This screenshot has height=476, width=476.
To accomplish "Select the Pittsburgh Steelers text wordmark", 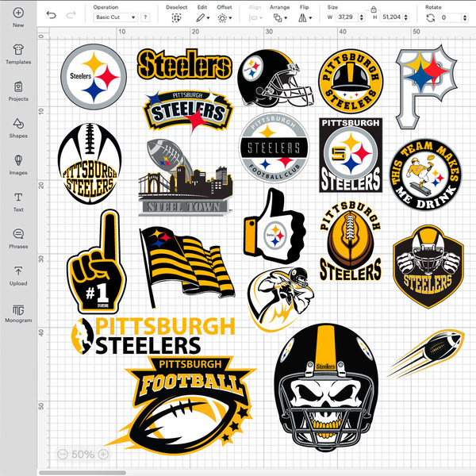I will click(x=153, y=336).
